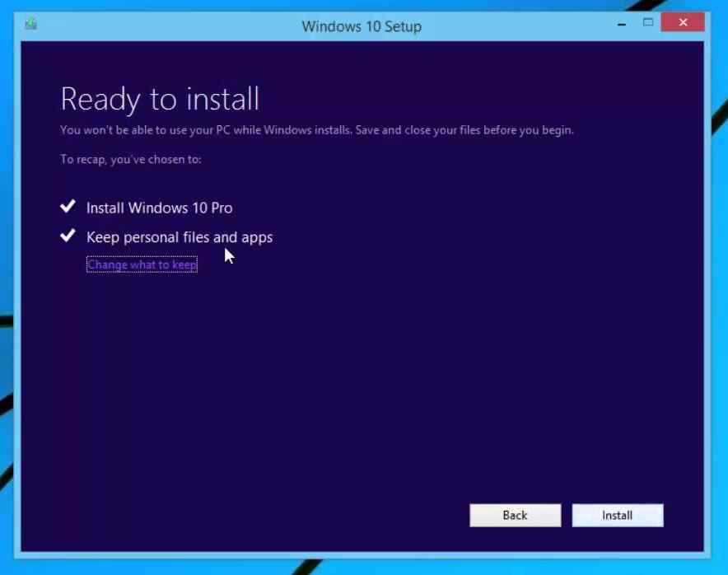
Task: Click the 'Windows 10 Setup' window title
Action: pos(362,26)
